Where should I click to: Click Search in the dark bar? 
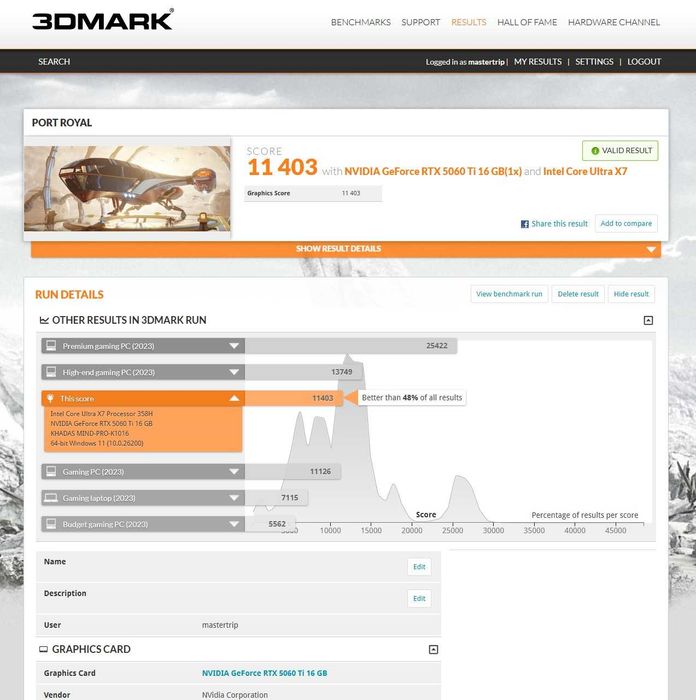point(54,62)
